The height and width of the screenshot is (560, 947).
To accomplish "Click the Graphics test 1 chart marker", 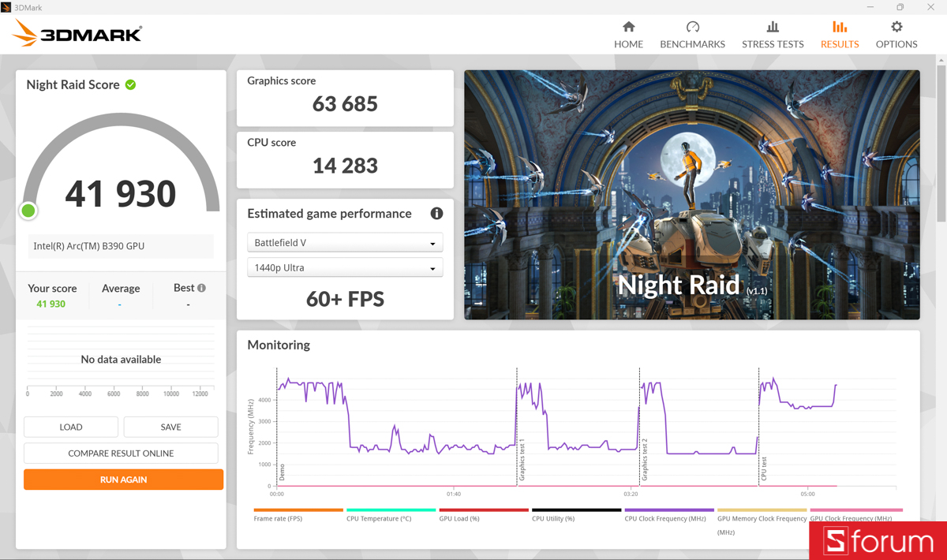I will 522,460.
